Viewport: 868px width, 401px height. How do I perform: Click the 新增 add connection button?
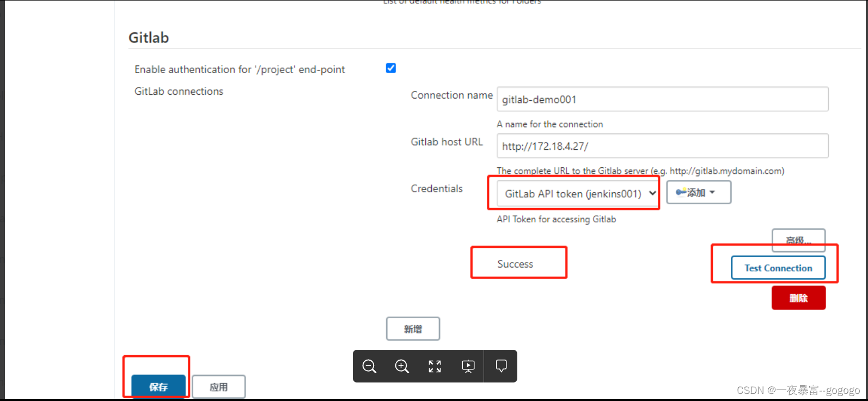(413, 329)
